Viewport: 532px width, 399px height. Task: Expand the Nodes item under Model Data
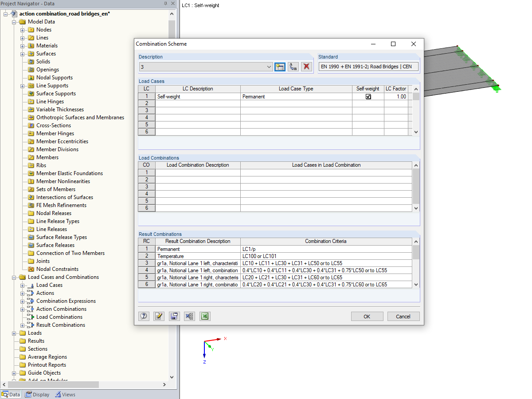22,29
